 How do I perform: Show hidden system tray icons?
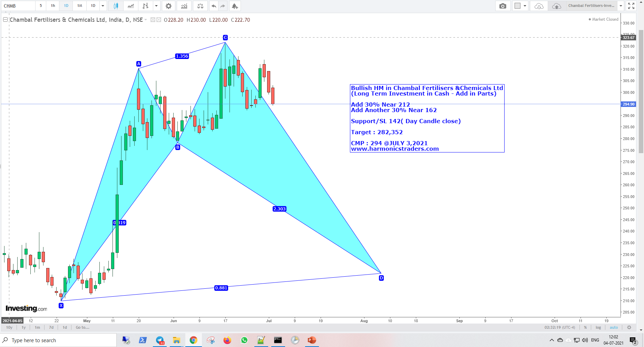[x=552, y=340]
